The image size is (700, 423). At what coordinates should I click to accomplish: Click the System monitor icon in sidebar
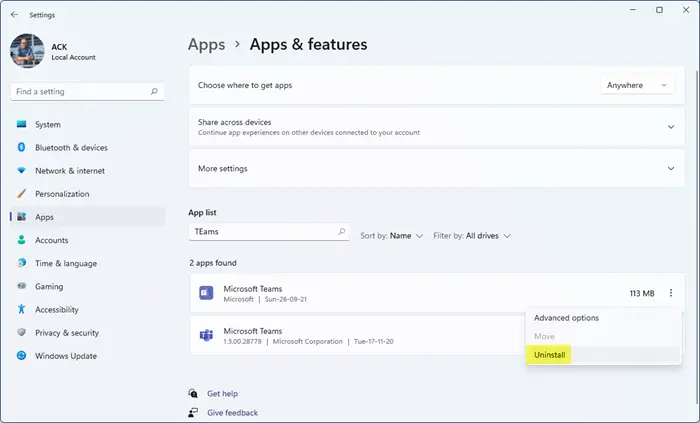point(21,124)
